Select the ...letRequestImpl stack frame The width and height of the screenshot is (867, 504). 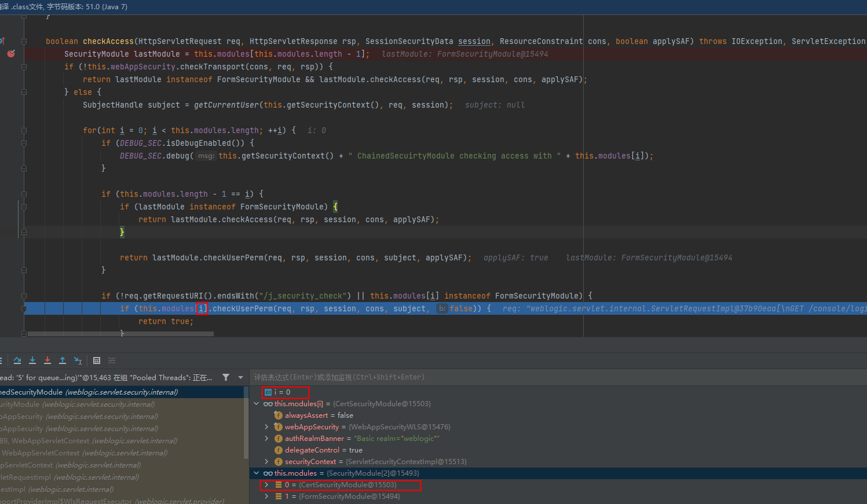click(x=122, y=477)
